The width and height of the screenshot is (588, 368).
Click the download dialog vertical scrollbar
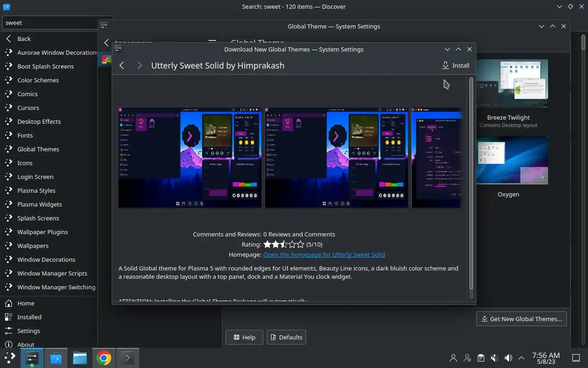pyautogui.click(x=471, y=183)
